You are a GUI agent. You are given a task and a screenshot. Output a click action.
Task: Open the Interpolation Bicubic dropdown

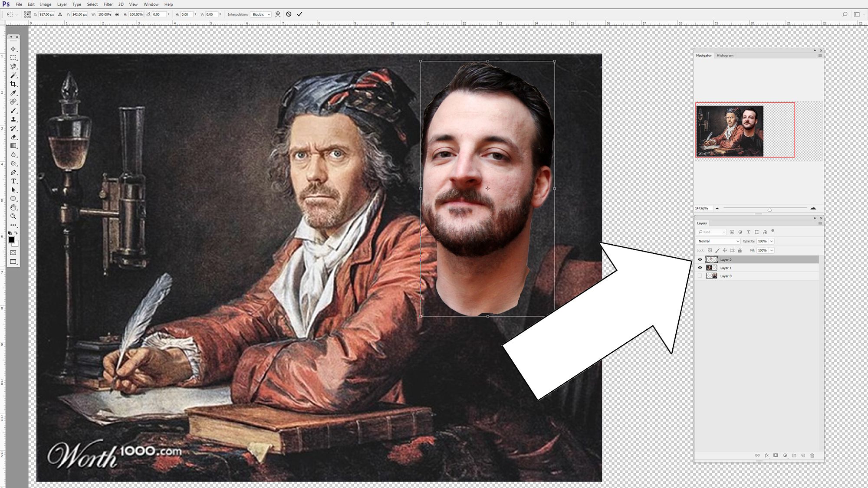261,14
